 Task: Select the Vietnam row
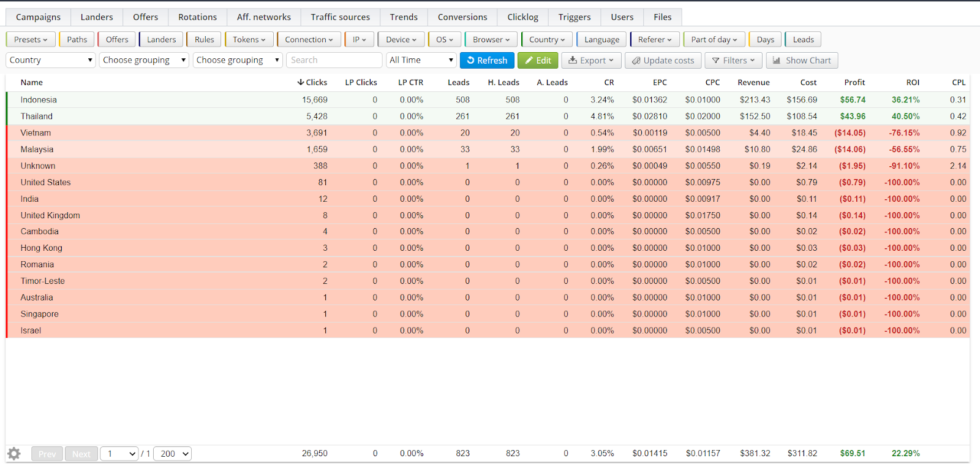[x=488, y=132]
